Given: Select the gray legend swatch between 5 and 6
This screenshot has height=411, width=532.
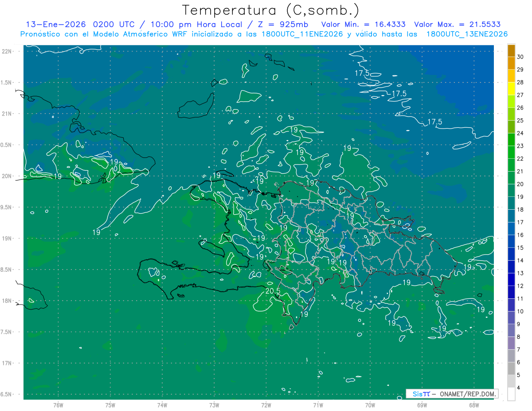Looking at the screenshot, I should (511, 369).
